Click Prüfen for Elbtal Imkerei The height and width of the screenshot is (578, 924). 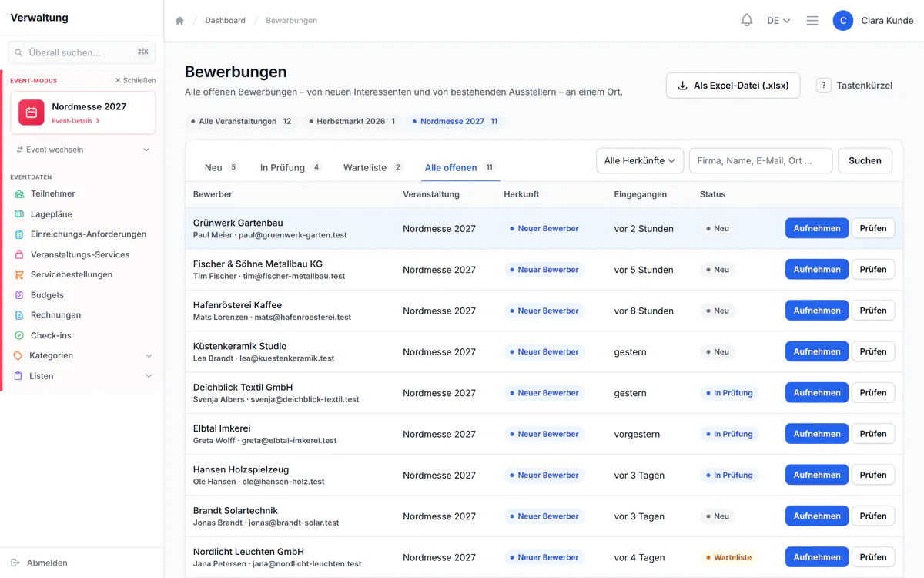point(873,434)
